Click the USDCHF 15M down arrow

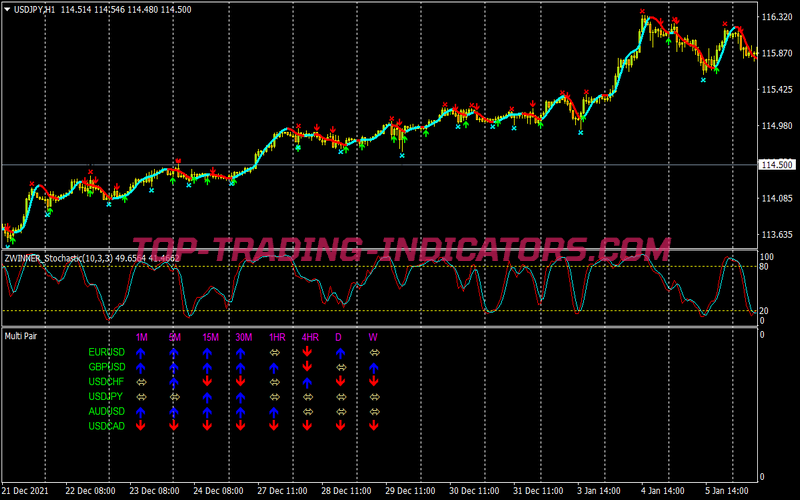click(x=207, y=381)
